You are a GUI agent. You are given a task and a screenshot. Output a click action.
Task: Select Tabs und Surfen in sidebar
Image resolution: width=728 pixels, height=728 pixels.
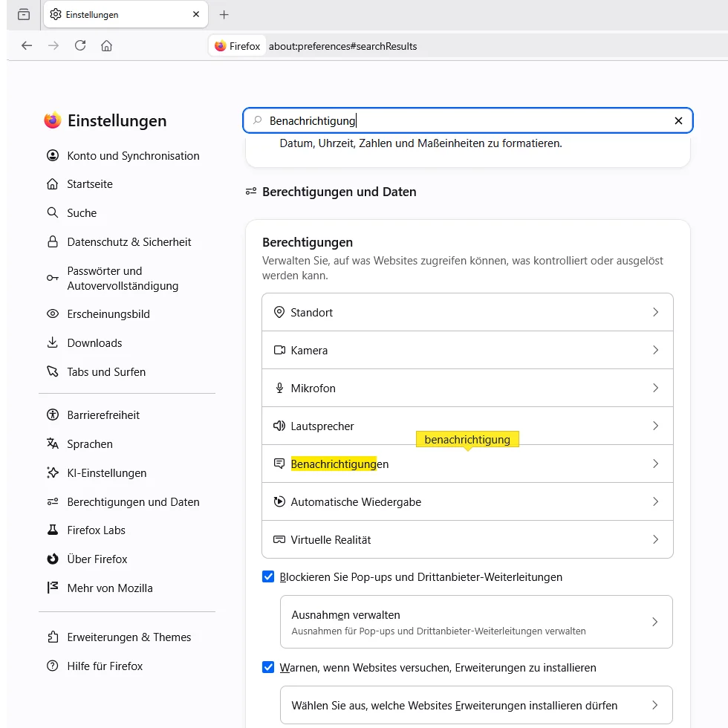(105, 372)
